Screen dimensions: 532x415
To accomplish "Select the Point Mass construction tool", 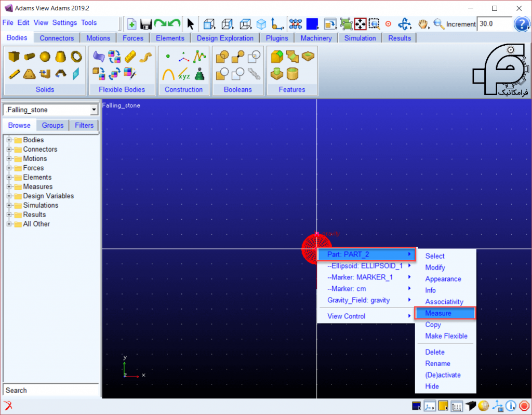I will [199, 74].
